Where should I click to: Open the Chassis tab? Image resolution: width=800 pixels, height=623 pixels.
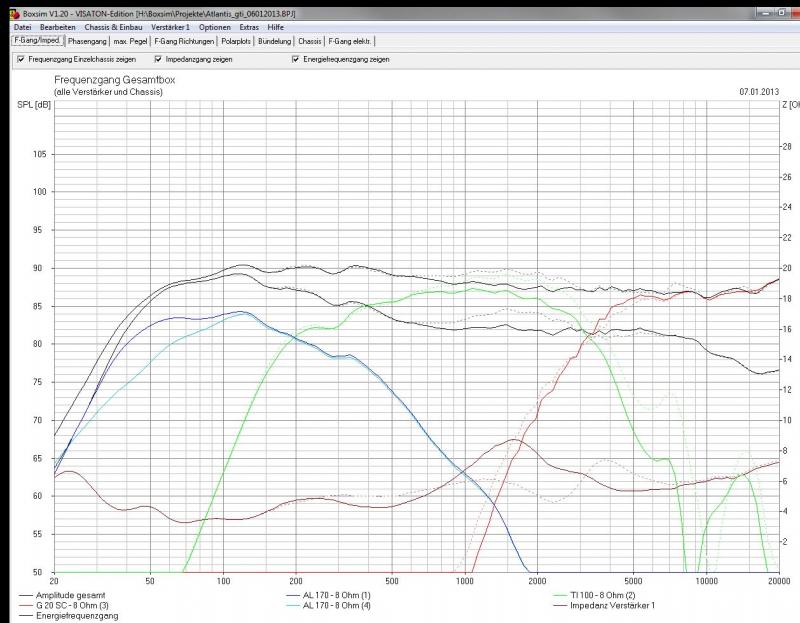[x=309, y=41]
